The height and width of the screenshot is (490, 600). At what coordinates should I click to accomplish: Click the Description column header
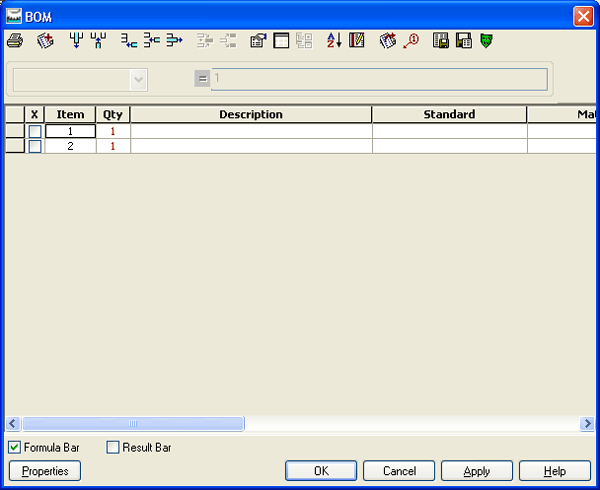(x=251, y=115)
